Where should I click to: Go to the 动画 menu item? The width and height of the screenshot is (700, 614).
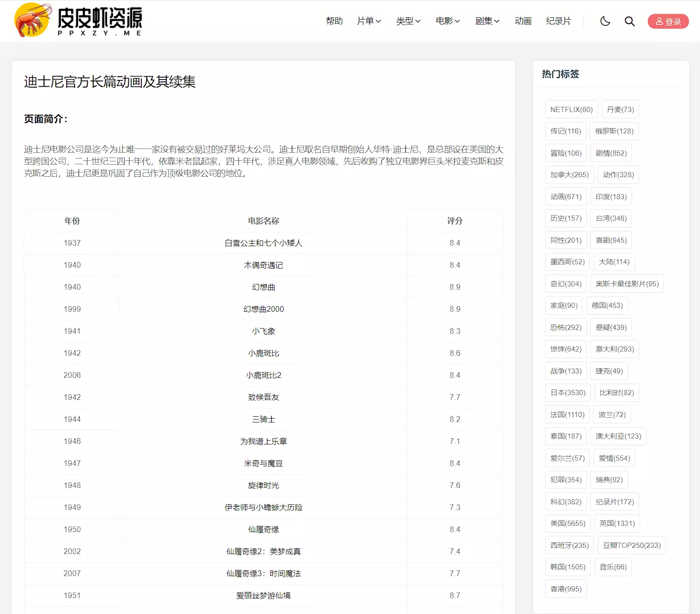click(x=523, y=21)
